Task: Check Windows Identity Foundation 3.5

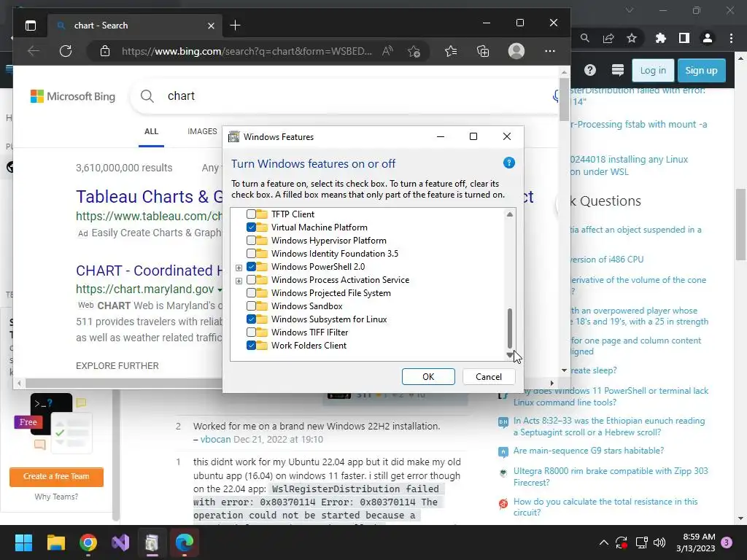Action: click(251, 253)
